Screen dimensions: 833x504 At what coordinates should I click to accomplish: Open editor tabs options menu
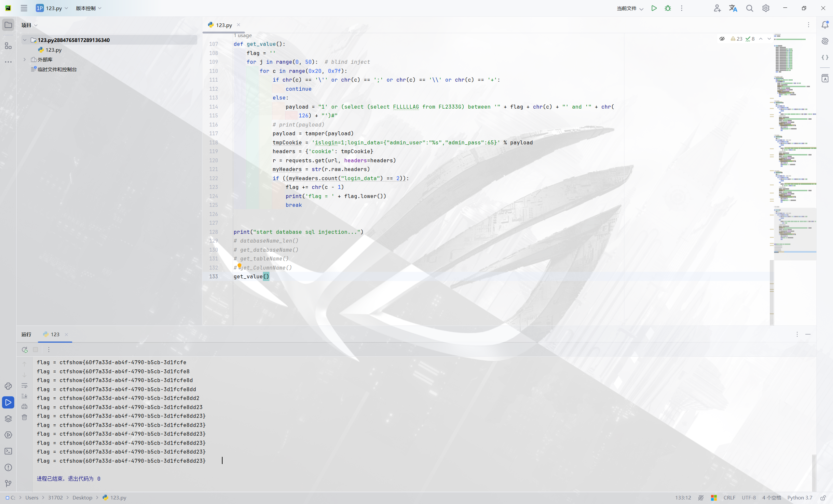(x=808, y=25)
